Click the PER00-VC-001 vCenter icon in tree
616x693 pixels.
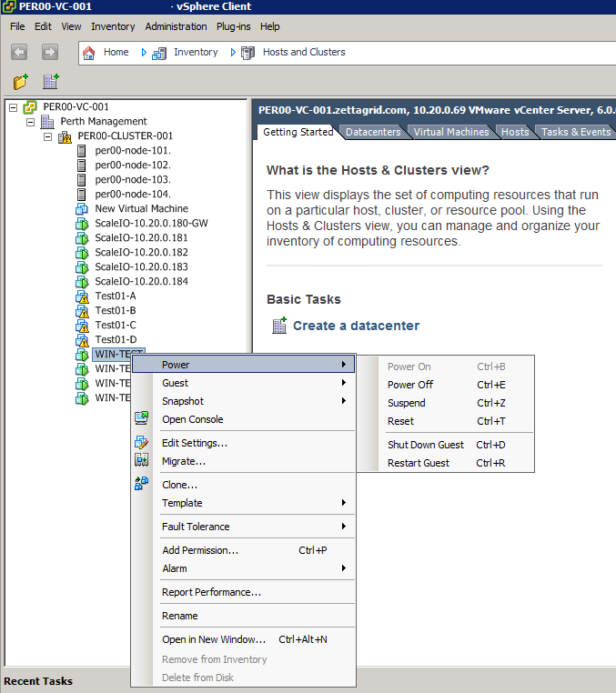(x=30, y=107)
